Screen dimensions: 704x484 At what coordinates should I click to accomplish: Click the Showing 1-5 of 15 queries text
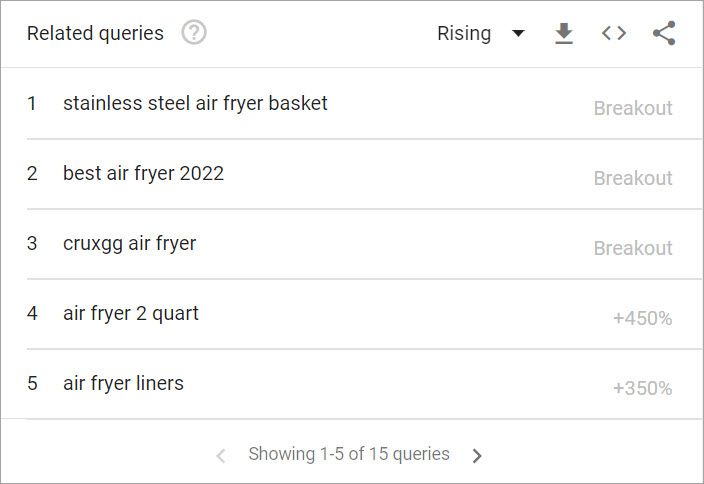(x=349, y=454)
